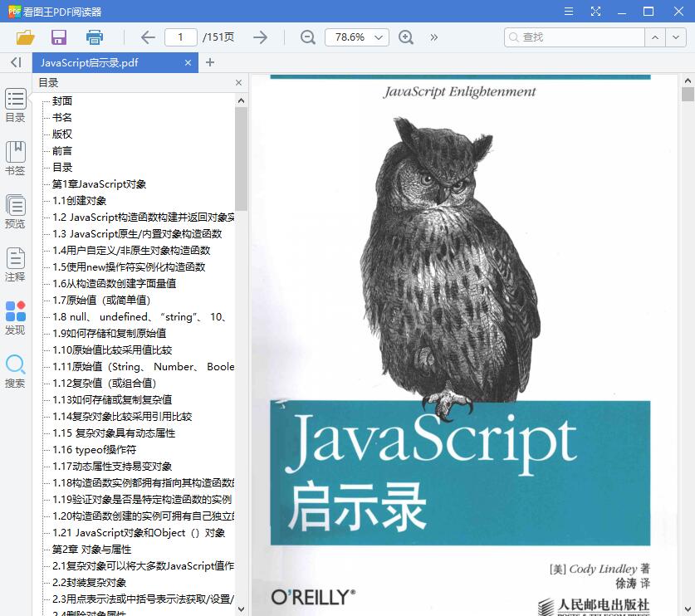
Task: Switch to the JavaScript启示录.pdf tab
Action: coord(90,62)
